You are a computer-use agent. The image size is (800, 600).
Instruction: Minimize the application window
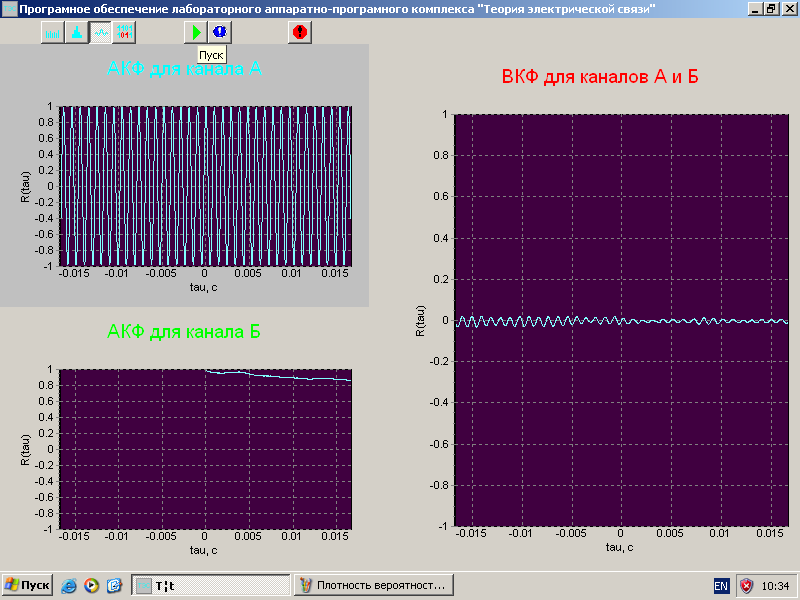755,9
